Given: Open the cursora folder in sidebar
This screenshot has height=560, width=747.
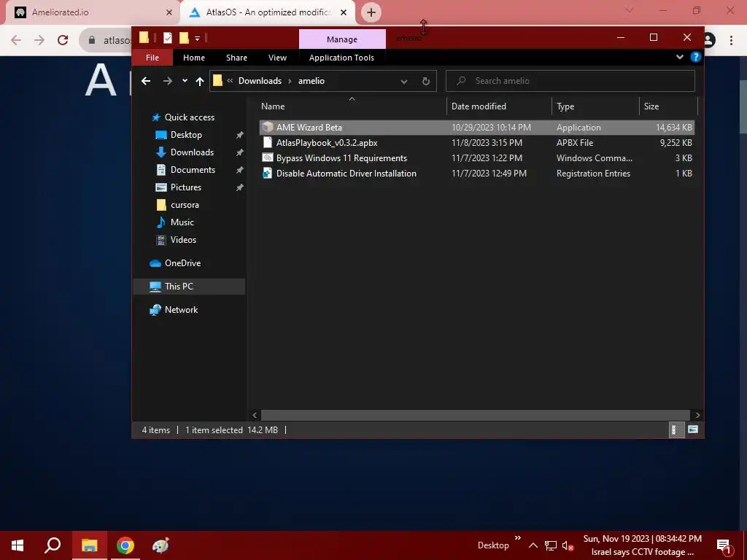Looking at the screenshot, I should (x=185, y=205).
